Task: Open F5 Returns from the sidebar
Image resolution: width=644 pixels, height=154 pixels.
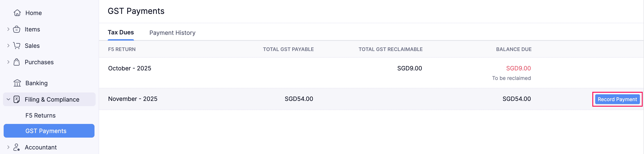Action: pyautogui.click(x=40, y=115)
